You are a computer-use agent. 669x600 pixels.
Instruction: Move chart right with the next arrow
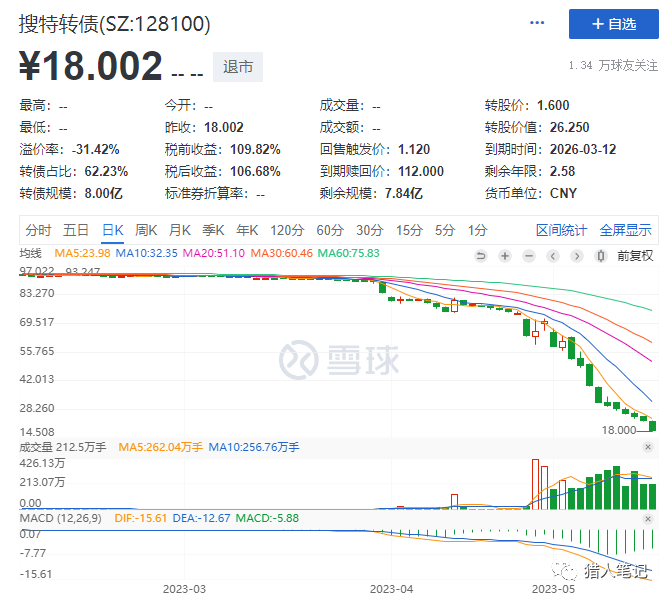click(x=577, y=256)
